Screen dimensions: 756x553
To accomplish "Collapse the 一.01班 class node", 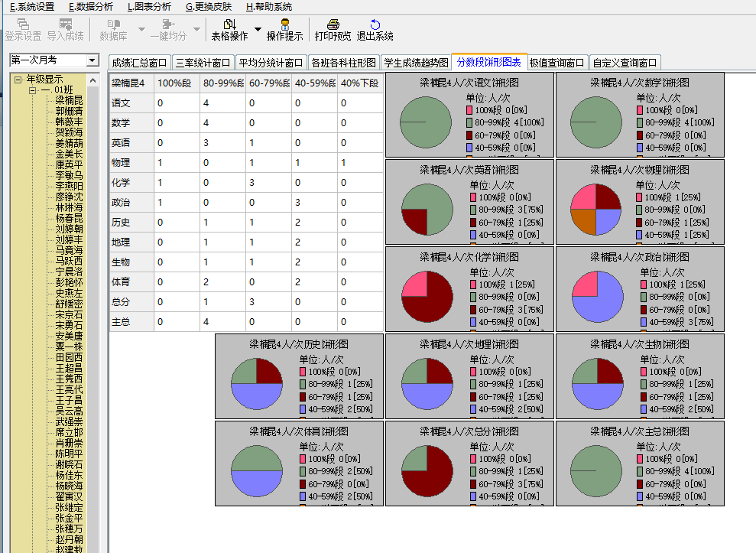I will [x=33, y=90].
